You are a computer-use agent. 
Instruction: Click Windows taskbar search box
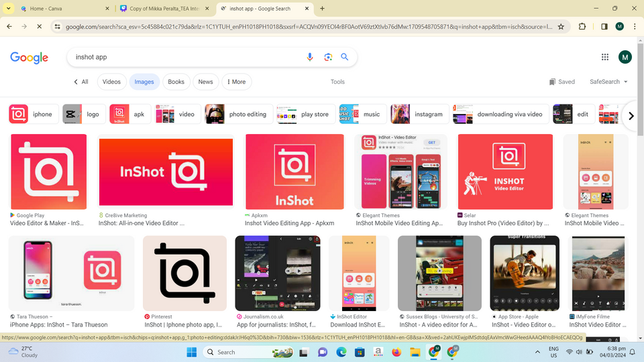coord(250,352)
